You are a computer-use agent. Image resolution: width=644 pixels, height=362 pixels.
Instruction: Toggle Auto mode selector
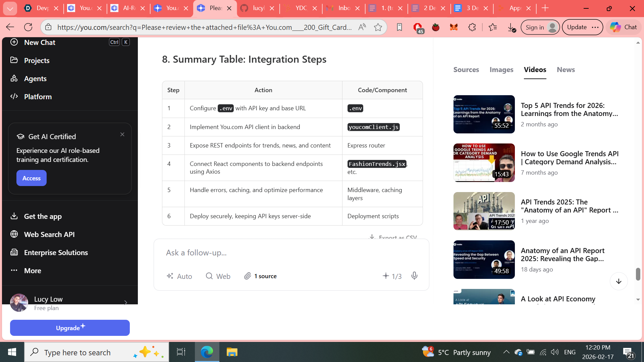(x=179, y=276)
